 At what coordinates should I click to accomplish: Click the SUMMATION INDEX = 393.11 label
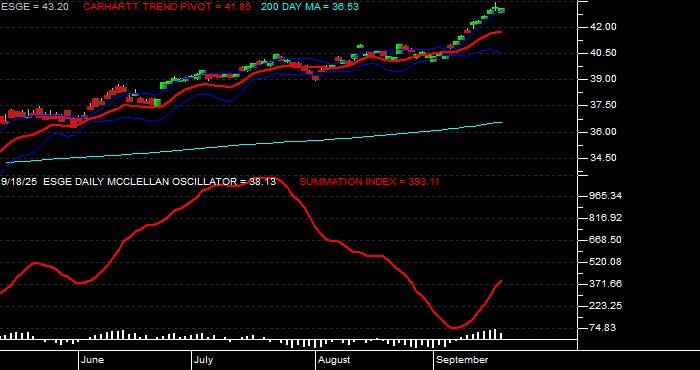coord(369,182)
